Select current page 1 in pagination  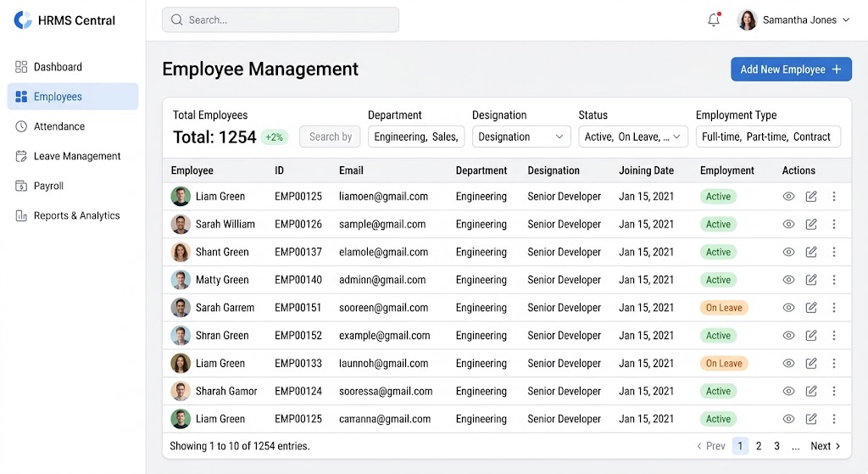(x=740, y=446)
